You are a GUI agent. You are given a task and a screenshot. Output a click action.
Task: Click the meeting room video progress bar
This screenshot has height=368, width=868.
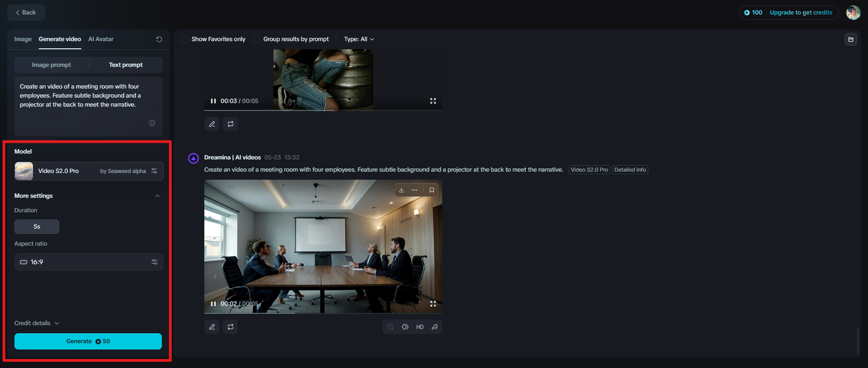323,313
